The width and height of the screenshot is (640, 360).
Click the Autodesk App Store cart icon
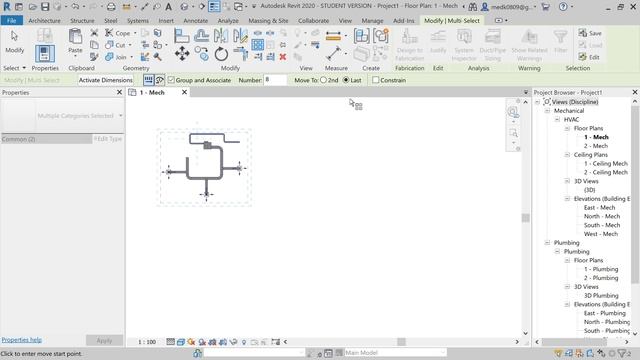[545, 7]
